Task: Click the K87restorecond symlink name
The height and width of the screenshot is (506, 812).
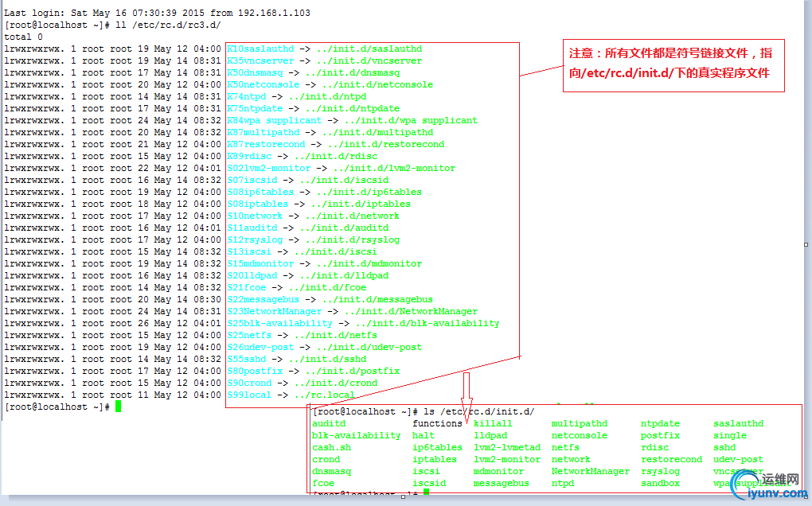Action: point(266,144)
